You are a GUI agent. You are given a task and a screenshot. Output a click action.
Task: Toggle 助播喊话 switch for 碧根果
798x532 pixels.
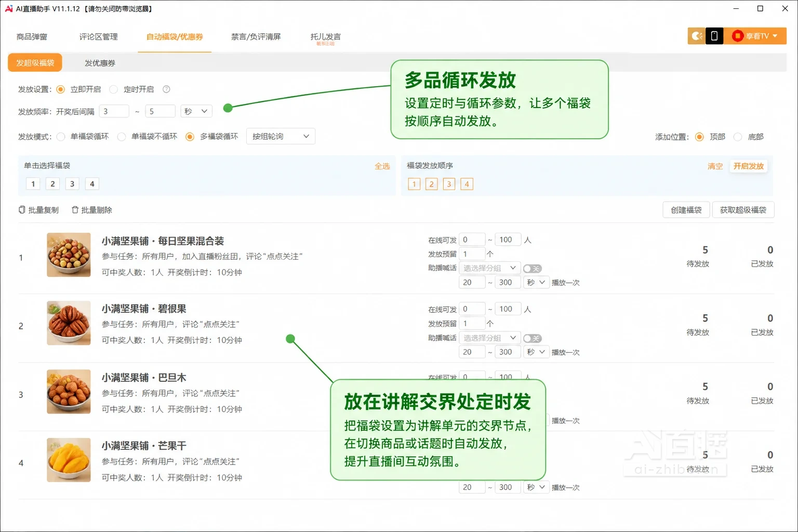coord(532,338)
